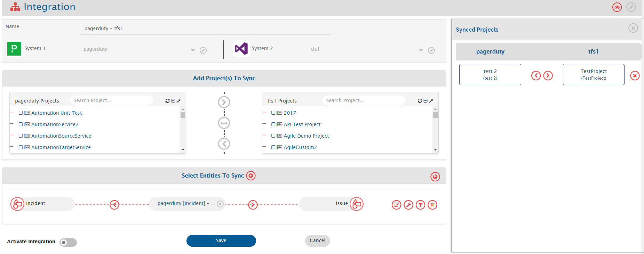Open the System 2 tfs1 dropdown
The image size is (644, 254).
pyautogui.click(x=421, y=50)
